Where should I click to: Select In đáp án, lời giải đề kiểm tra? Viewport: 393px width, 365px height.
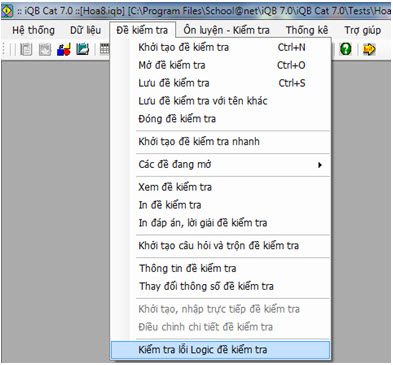coord(221,223)
